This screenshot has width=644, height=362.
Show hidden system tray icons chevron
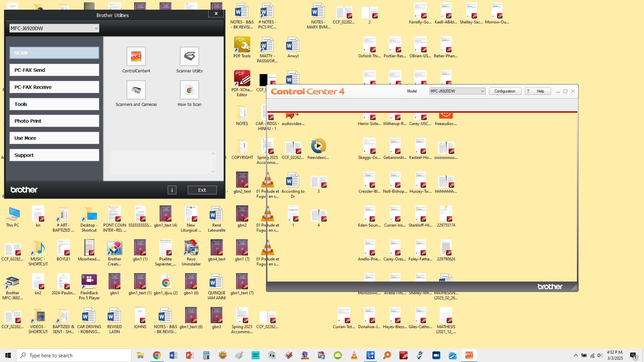pyautogui.click(x=576, y=355)
